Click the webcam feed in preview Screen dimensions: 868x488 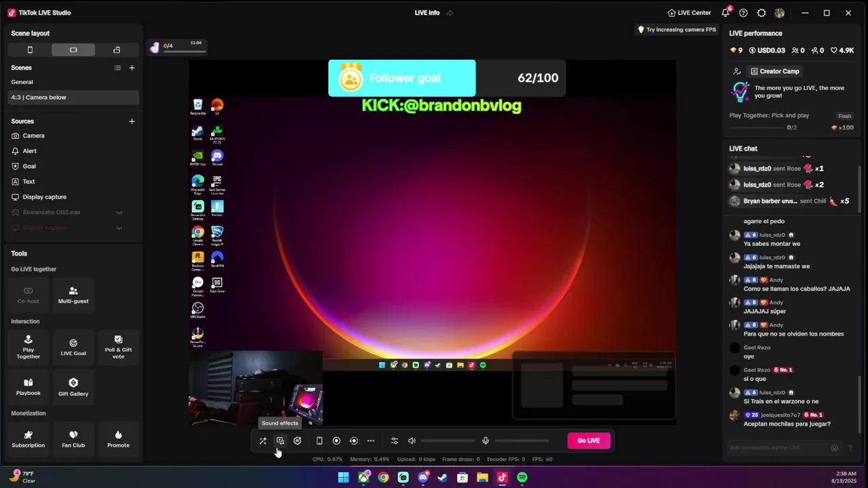pos(256,388)
